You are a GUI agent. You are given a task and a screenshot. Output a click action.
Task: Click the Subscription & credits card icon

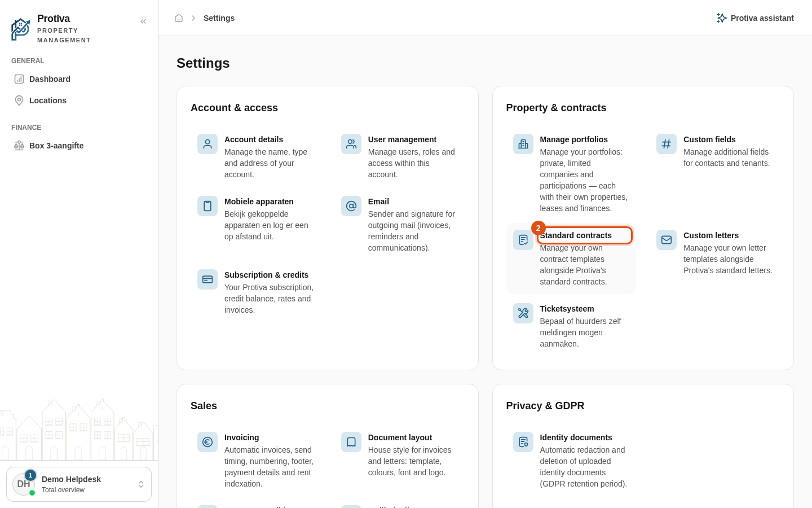point(208,279)
